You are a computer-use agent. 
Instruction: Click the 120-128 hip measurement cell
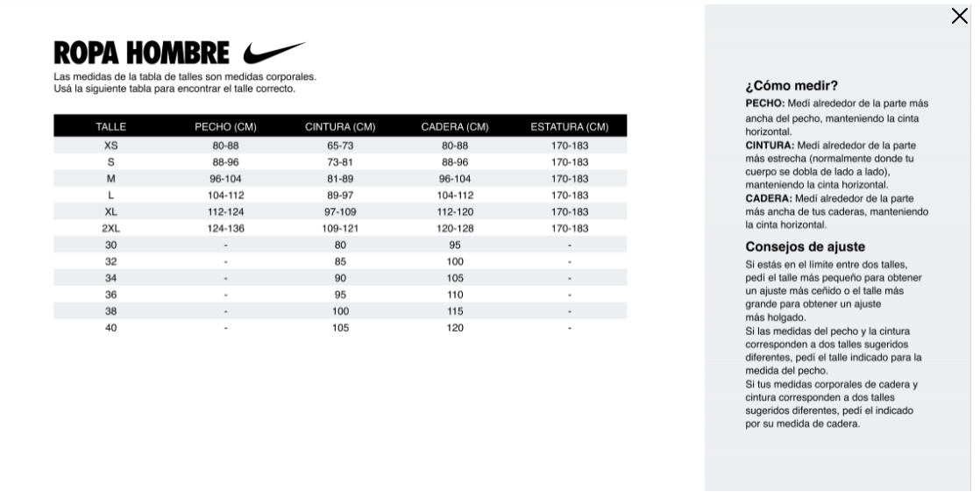(454, 228)
